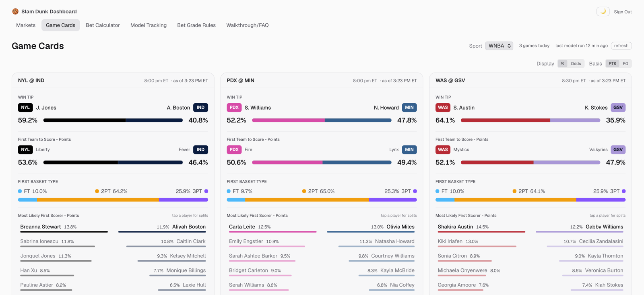
Task: Open Veronica Burton's splits
Action: [x=580, y=272]
